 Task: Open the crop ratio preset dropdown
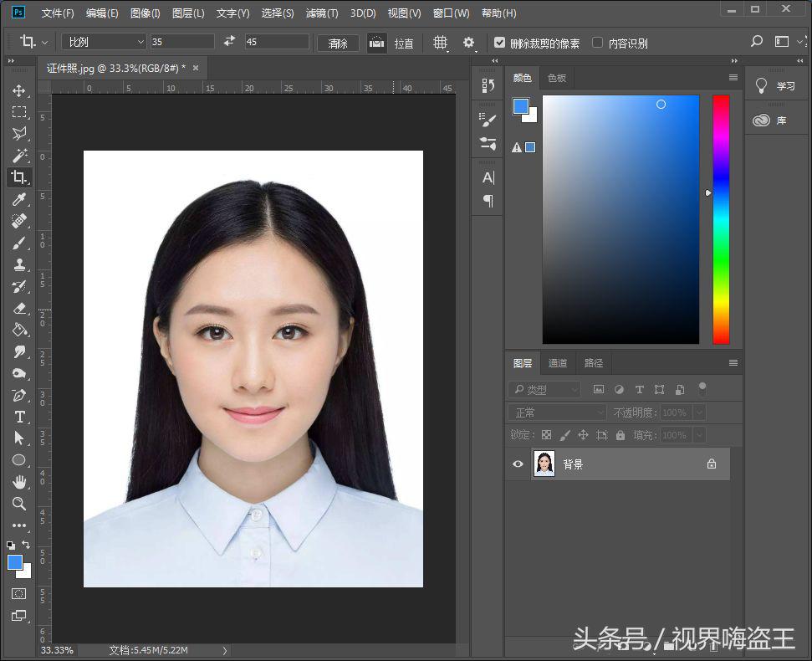click(103, 42)
